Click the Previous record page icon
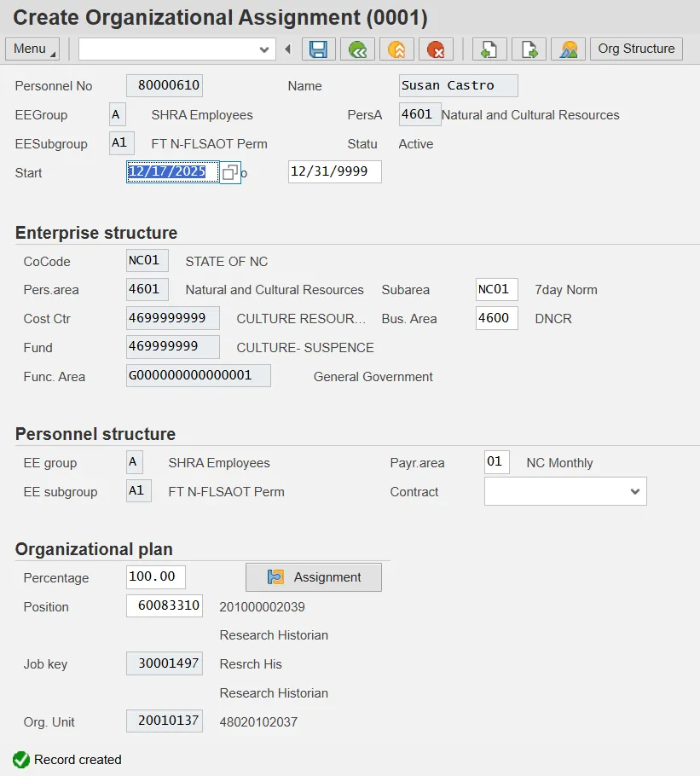 click(489, 49)
